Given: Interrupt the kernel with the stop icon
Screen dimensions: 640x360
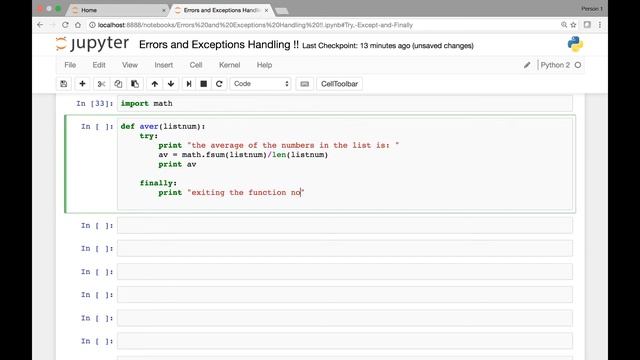Looking at the screenshot, I should (x=204, y=84).
